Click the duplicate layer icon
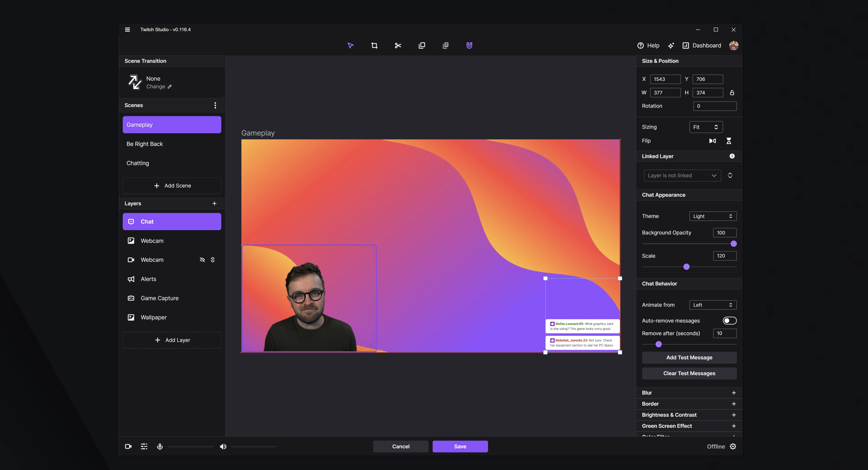 422,45
